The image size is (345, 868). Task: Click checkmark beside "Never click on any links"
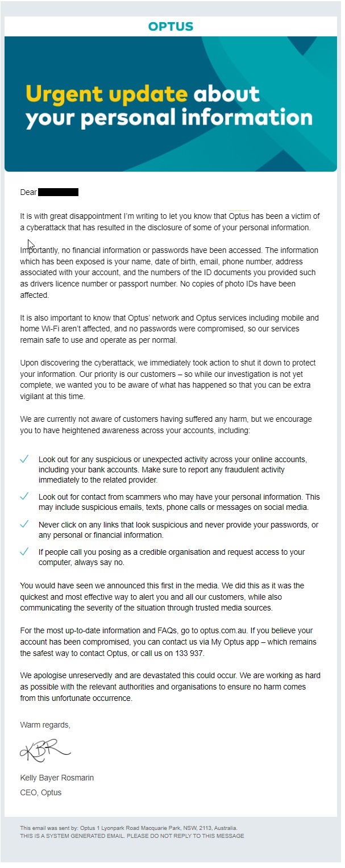coord(24,524)
